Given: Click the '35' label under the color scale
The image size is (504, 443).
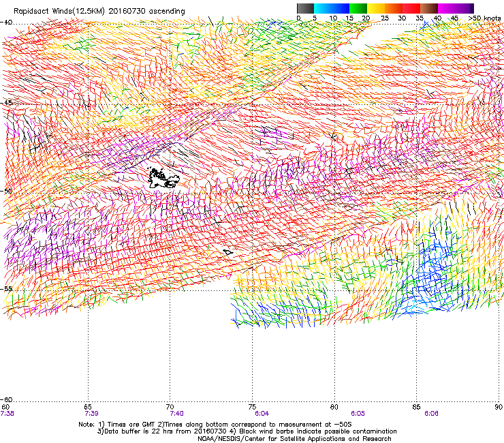Looking at the screenshot, I should click(x=420, y=18).
